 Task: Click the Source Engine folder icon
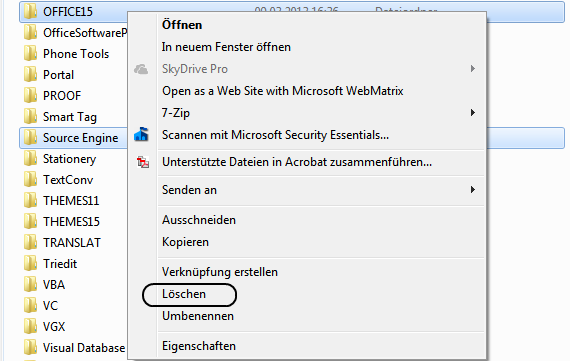pyautogui.click(x=30, y=138)
